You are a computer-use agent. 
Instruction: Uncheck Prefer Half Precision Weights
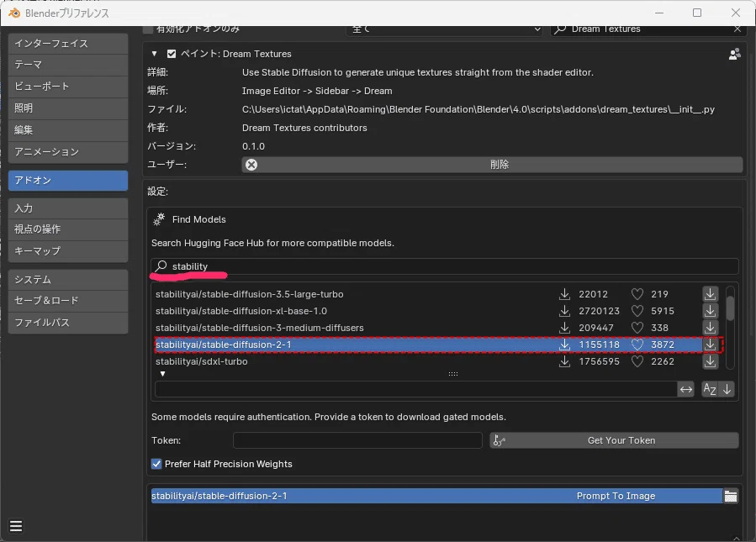(156, 464)
